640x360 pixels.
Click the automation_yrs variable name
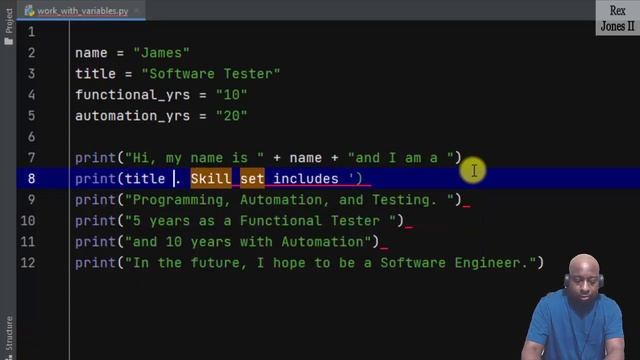(133, 116)
